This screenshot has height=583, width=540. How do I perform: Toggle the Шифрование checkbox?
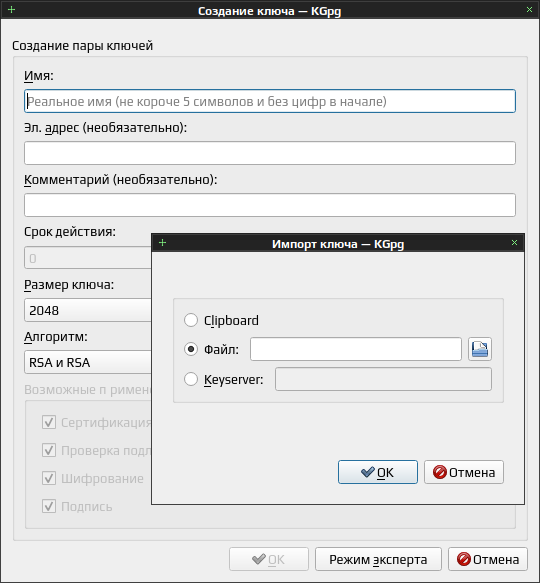point(49,478)
